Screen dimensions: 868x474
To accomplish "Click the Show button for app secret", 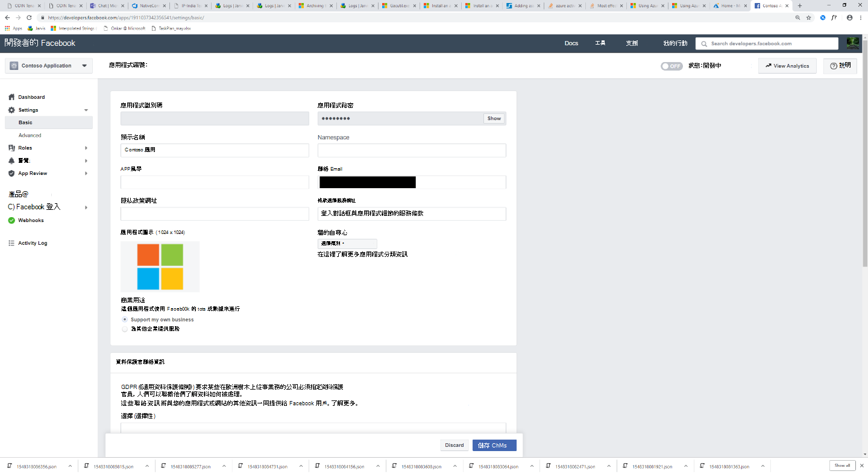I will [x=494, y=119].
